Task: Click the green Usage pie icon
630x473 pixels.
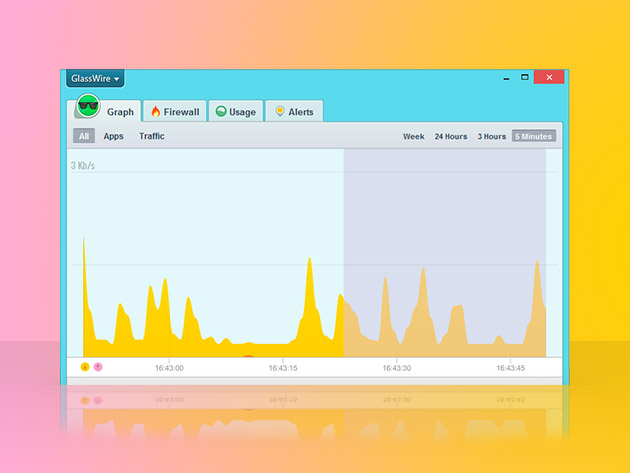Action: 220,112
